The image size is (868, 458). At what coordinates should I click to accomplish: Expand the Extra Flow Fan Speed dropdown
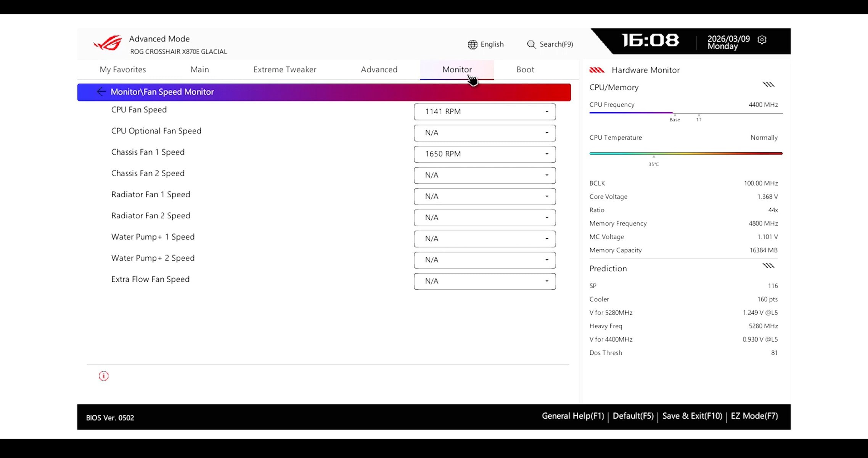click(x=484, y=281)
